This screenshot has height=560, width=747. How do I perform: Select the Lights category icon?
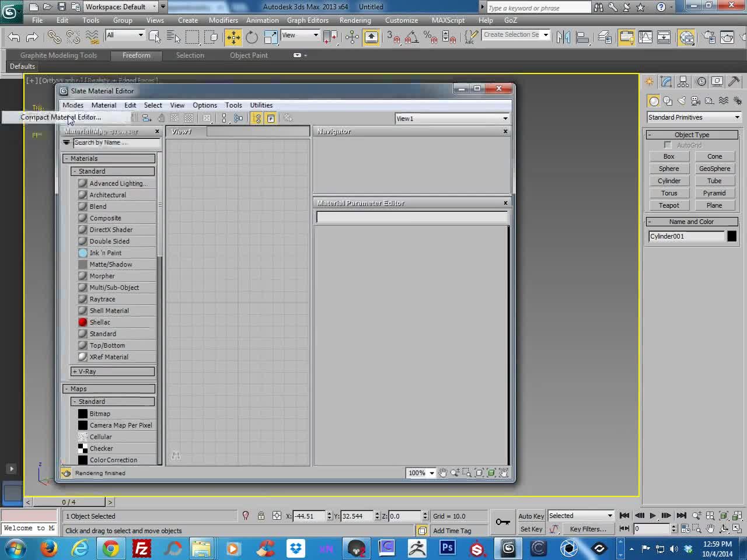click(x=682, y=101)
